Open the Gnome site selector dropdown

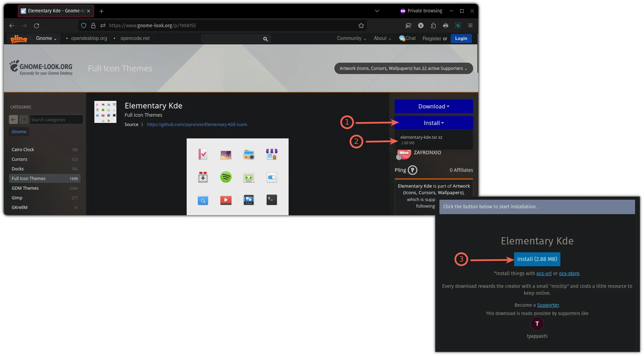[46, 38]
